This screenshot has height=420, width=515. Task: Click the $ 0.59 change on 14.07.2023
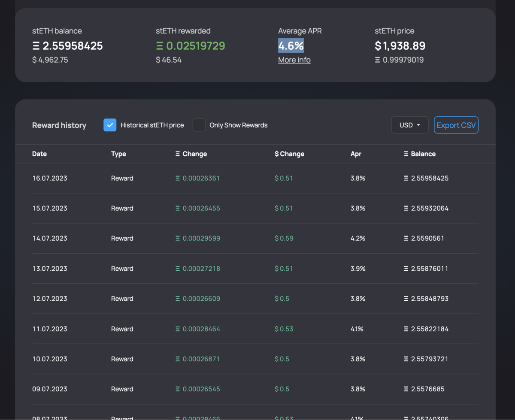point(284,238)
